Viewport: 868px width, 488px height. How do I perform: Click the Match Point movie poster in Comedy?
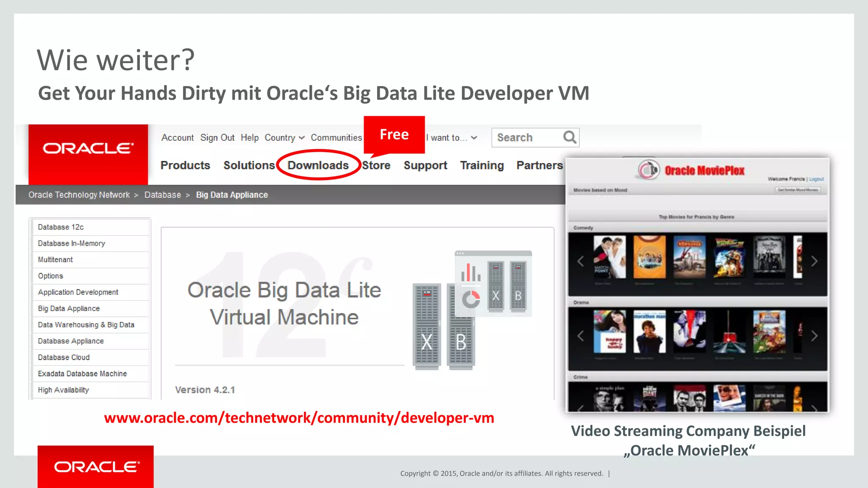(x=609, y=258)
